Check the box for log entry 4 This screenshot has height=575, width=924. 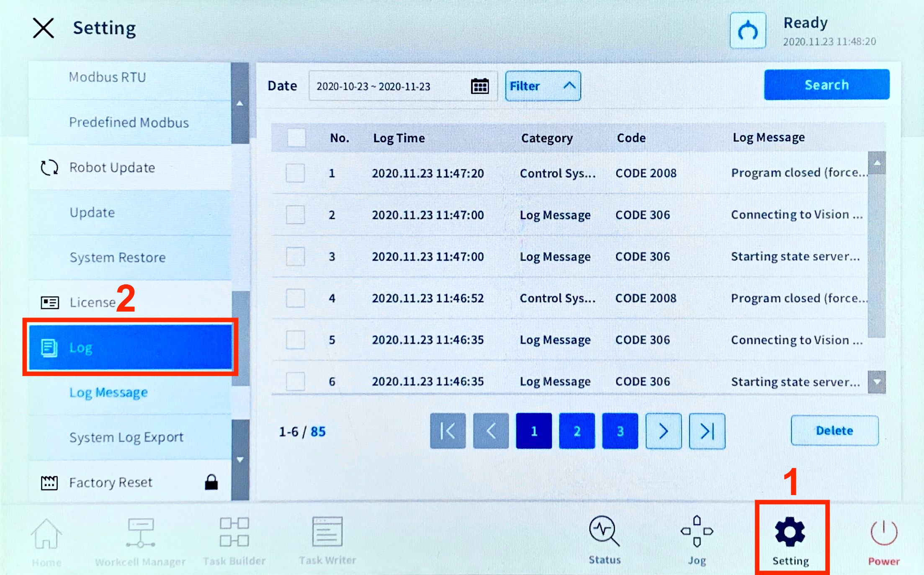pyautogui.click(x=295, y=298)
